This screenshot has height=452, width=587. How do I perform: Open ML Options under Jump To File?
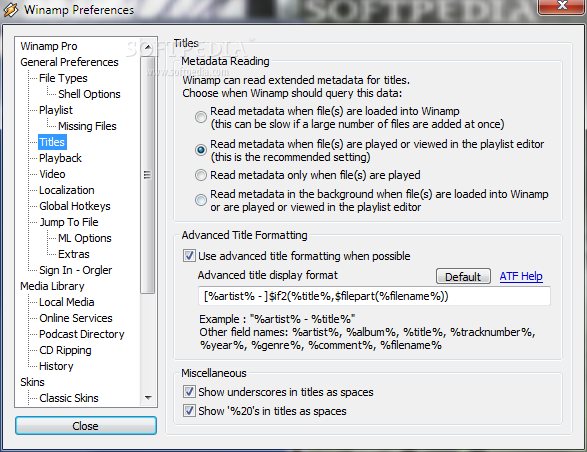pyautogui.click(x=85, y=238)
